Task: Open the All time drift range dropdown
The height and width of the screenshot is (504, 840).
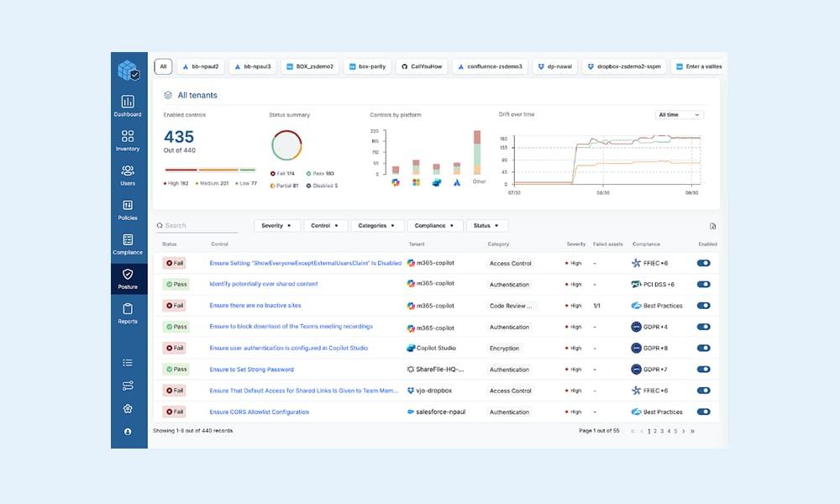Action: click(x=679, y=115)
